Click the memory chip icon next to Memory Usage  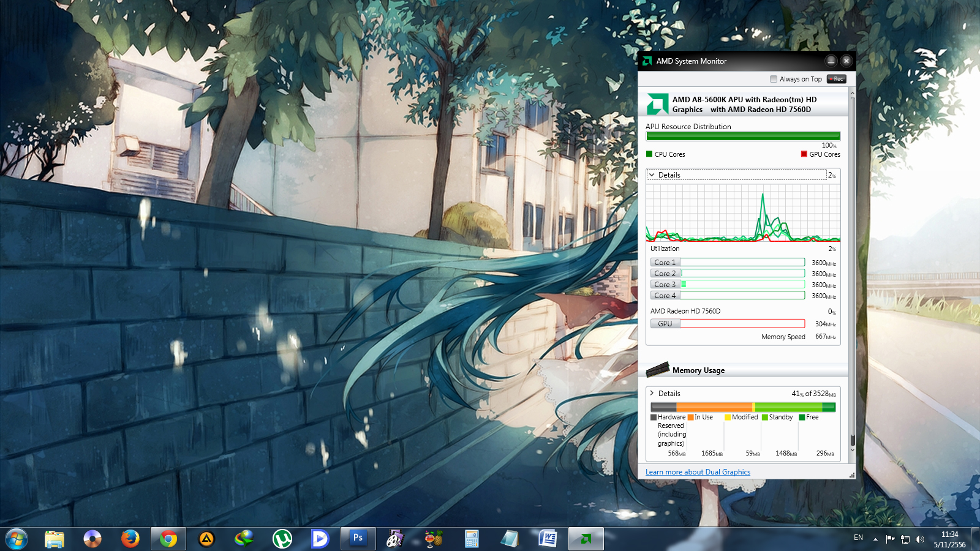pos(658,369)
